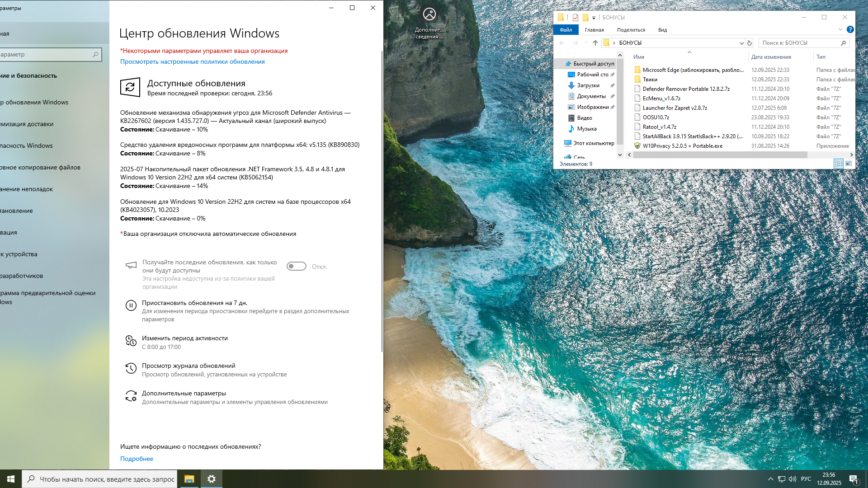
Task: Click the update refresh arrows icon
Action: point(130,87)
